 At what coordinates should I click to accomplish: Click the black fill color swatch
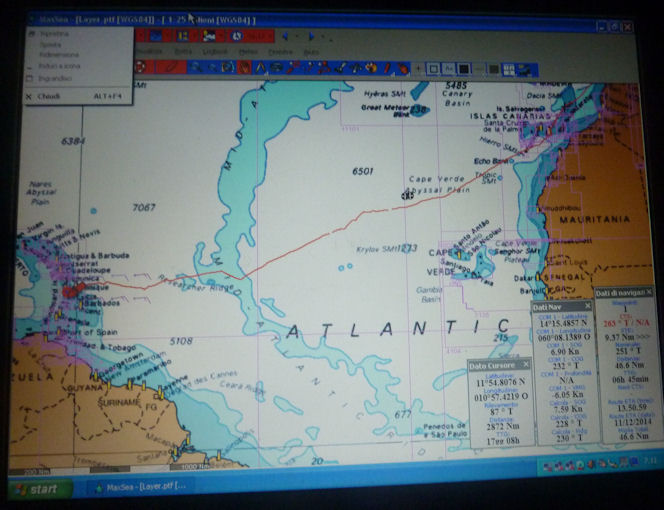point(464,69)
